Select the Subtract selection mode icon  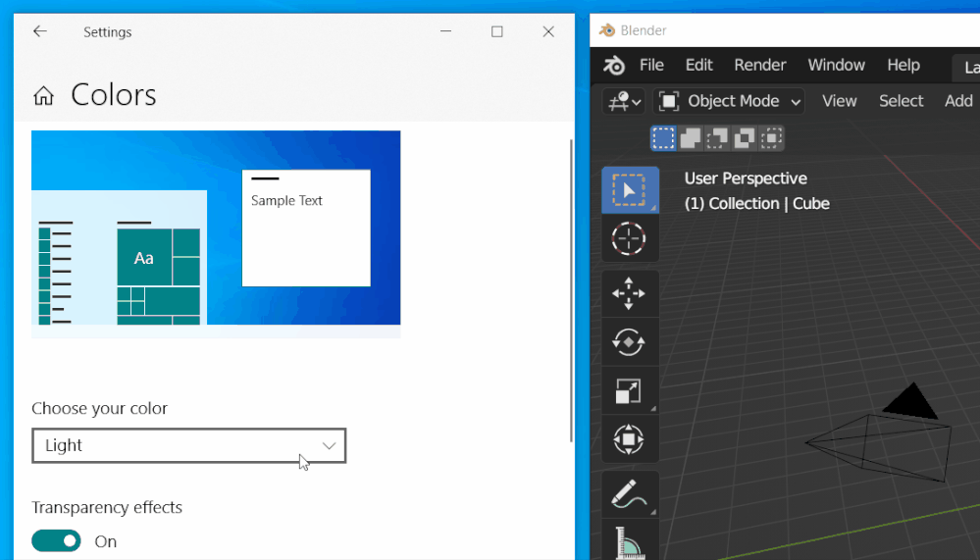tap(717, 138)
